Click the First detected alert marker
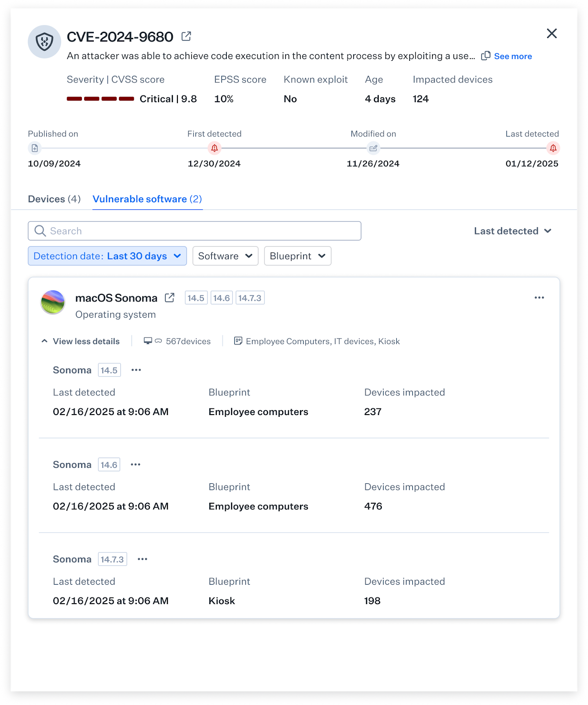The image size is (588, 705). (214, 148)
